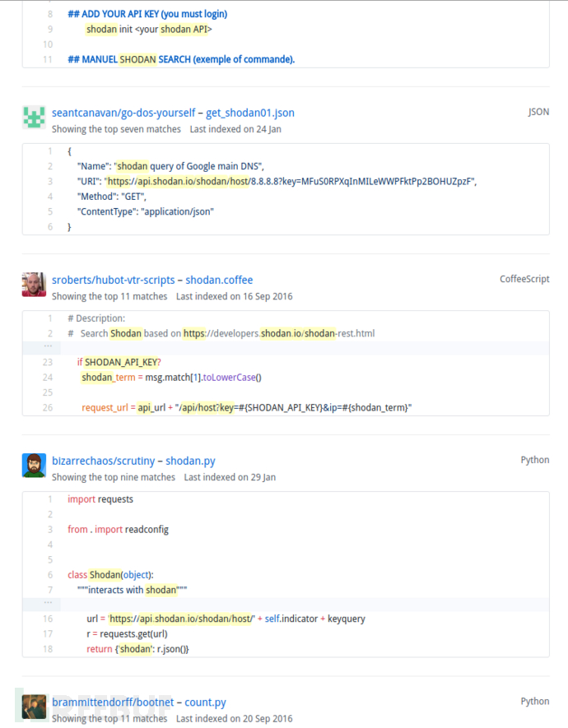568x728 pixels.
Task: Open sroberts/hubot-vtr-scripts repository
Action: coord(114,280)
